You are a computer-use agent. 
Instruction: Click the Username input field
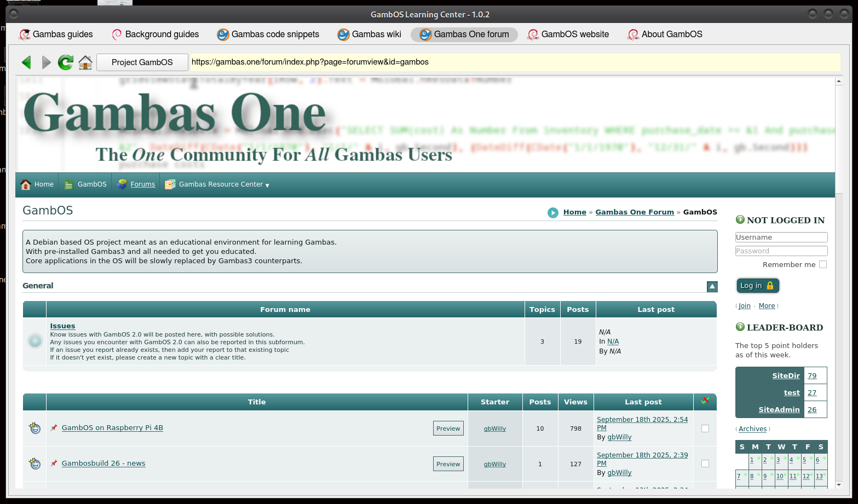coord(781,237)
